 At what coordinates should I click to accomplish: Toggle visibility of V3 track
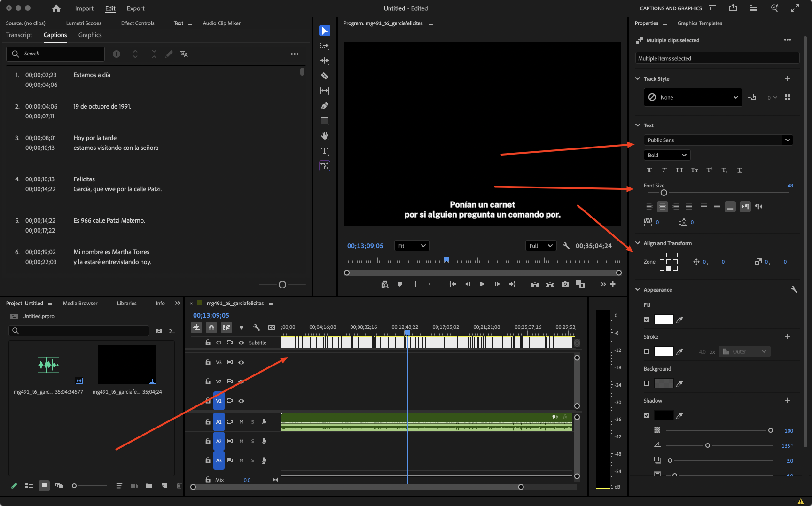pyautogui.click(x=241, y=362)
